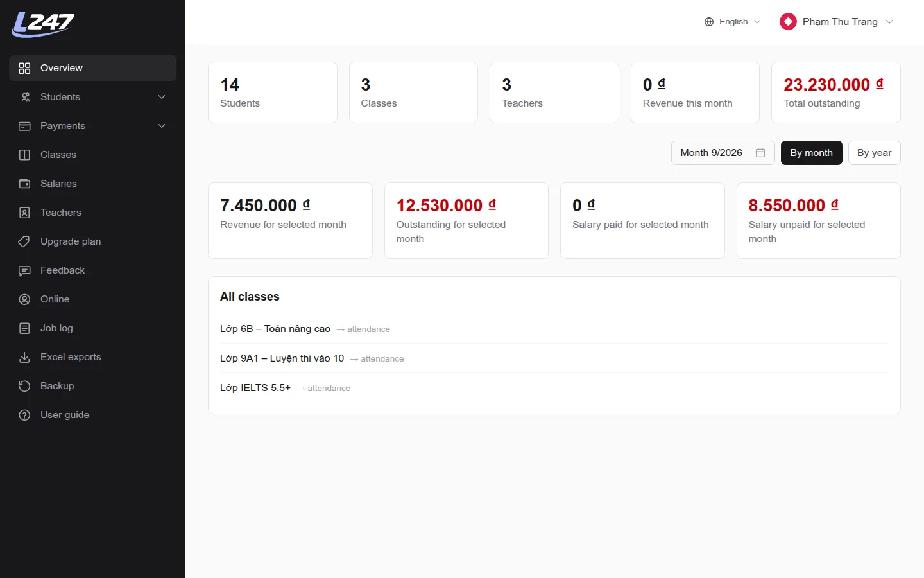This screenshot has width=924, height=578.
Task: Click the Backup restore icon
Action: pyautogui.click(x=24, y=386)
